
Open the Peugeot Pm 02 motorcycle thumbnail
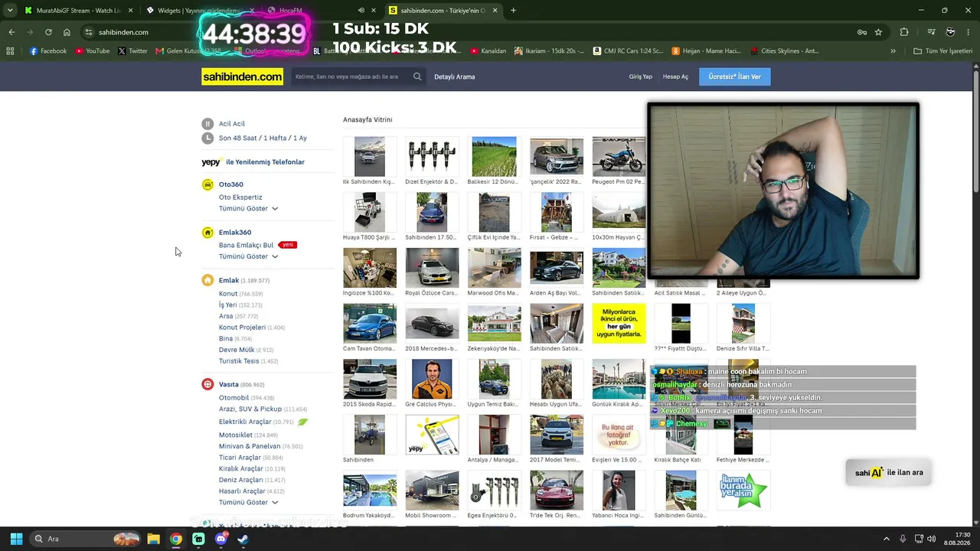(x=619, y=157)
